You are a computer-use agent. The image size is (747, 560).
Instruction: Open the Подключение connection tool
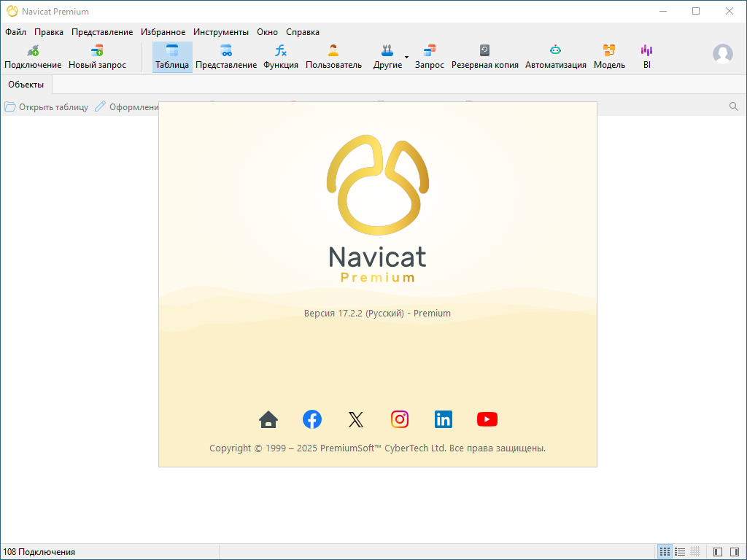pyautogui.click(x=33, y=57)
